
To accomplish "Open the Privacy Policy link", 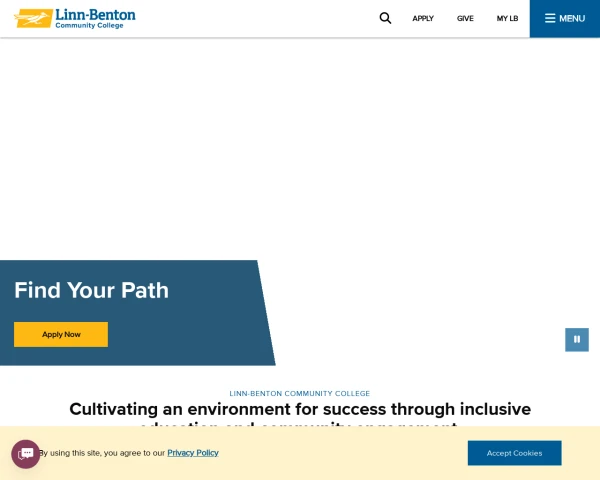I will pos(193,453).
